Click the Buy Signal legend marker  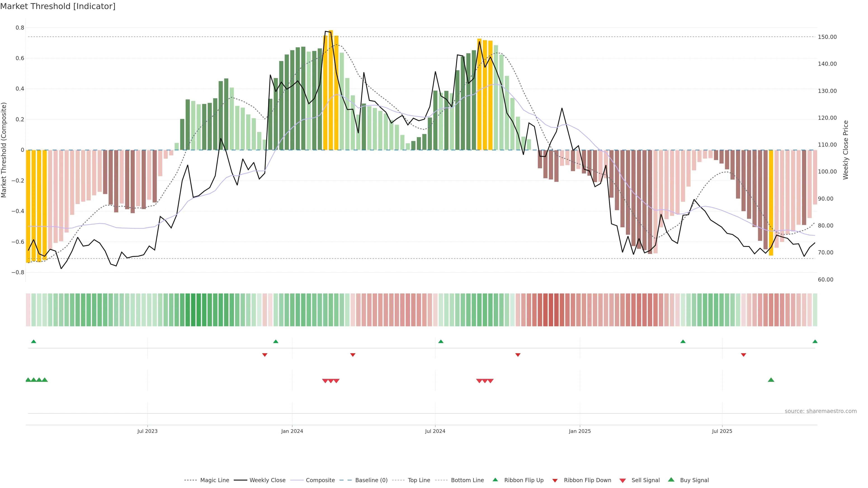(x=671, y=480)
